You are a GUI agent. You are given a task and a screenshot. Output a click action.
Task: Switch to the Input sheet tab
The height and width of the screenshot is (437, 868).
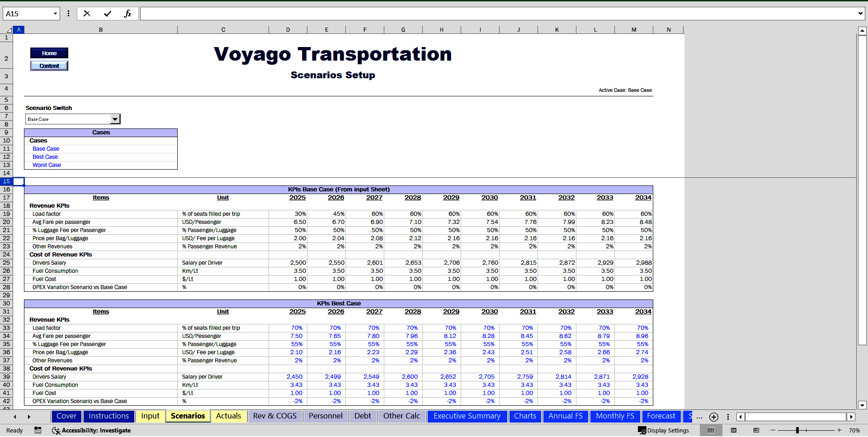tap(150, 416)
